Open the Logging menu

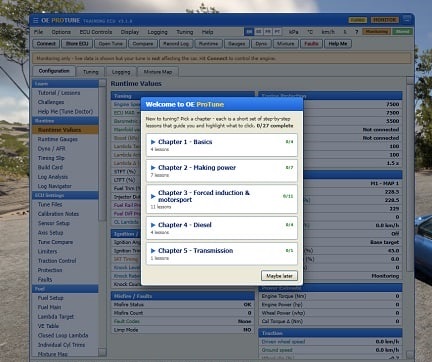pyautogui.click(x=157, y=32)
